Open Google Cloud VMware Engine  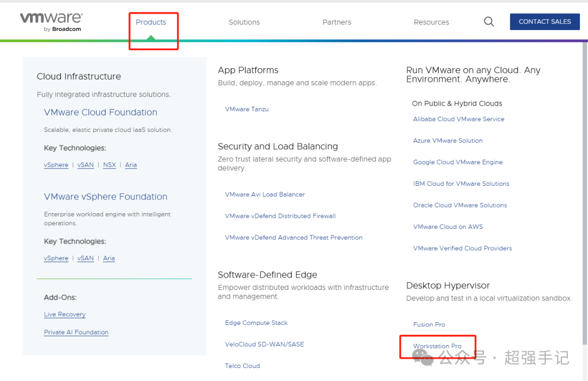[x=458, y=162]
